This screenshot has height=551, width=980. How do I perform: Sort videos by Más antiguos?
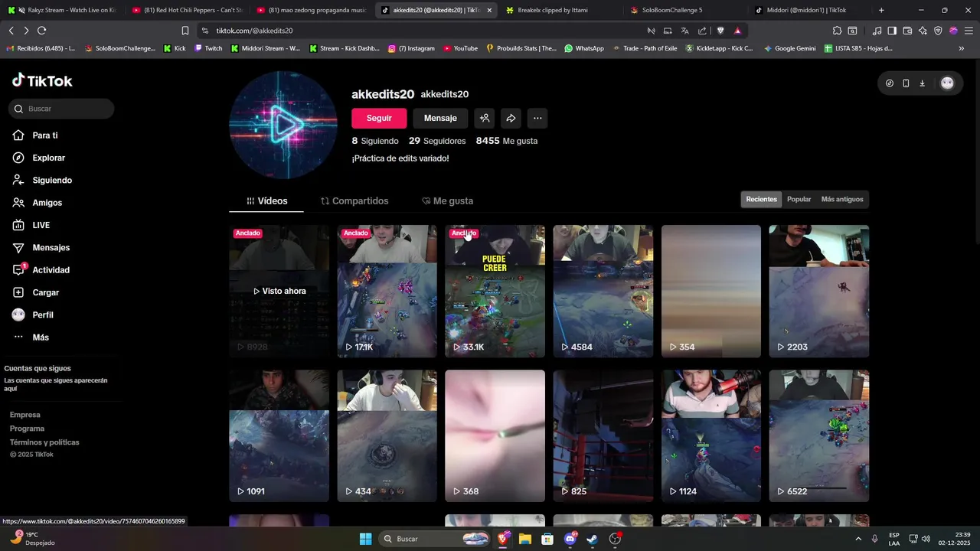[x=842, y=199]
